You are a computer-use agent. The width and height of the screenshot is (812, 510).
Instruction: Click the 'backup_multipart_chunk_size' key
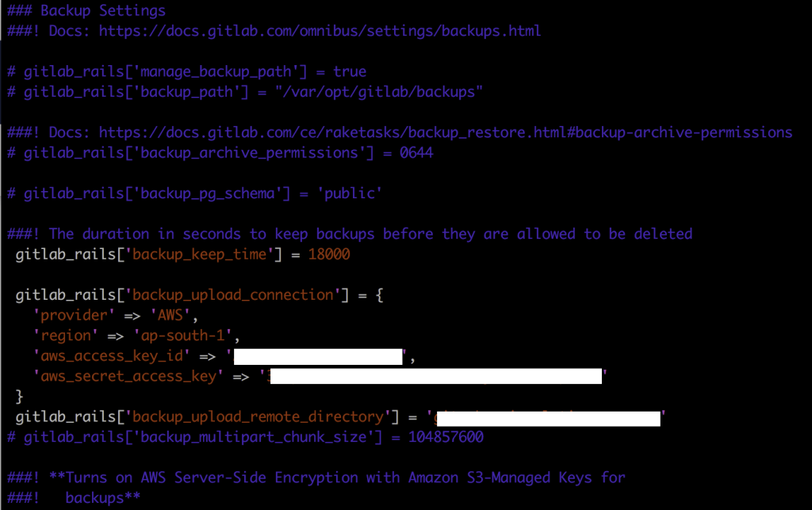click(x=247, y=437)
